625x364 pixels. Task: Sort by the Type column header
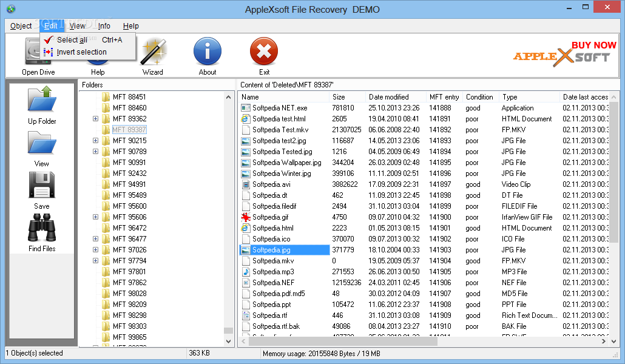529,97
